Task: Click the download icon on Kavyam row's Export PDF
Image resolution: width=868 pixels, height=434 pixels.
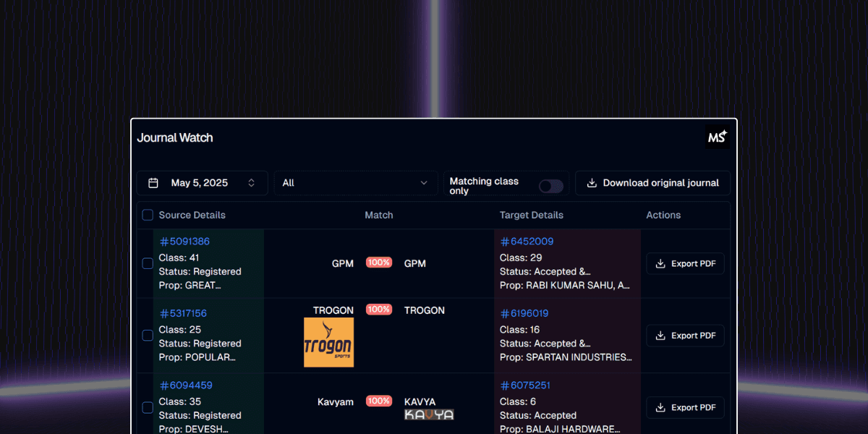Action: (x=660, y=407)
